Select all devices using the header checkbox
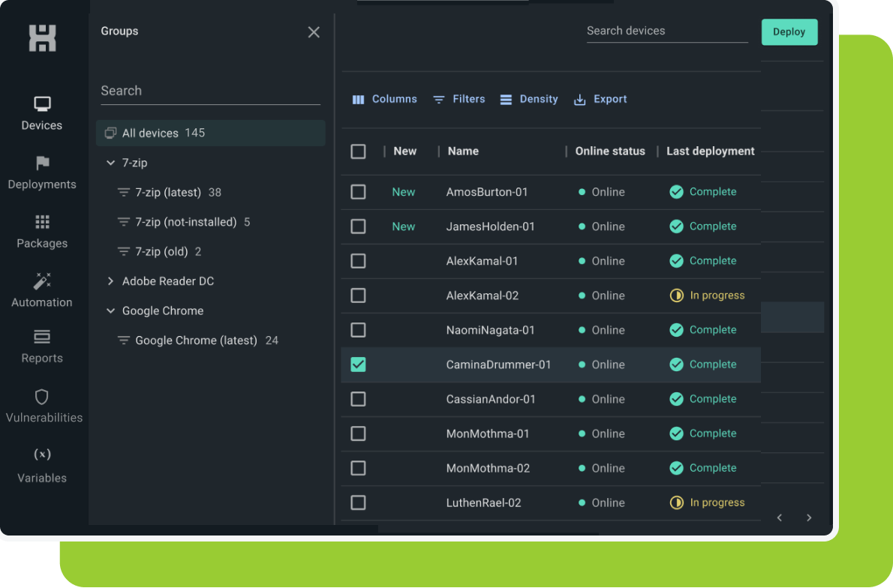 coord(358,151)
